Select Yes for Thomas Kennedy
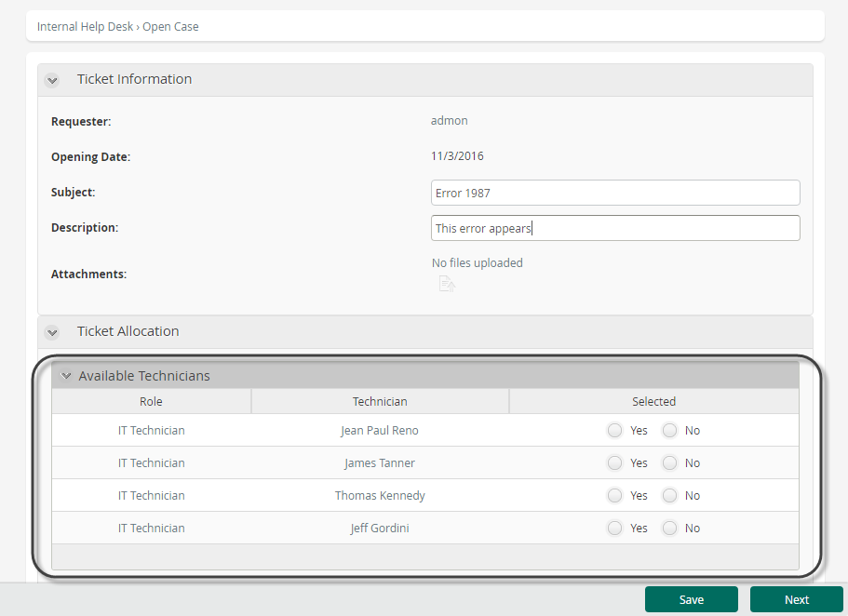The image size is (848, 616). coord(615,495)
